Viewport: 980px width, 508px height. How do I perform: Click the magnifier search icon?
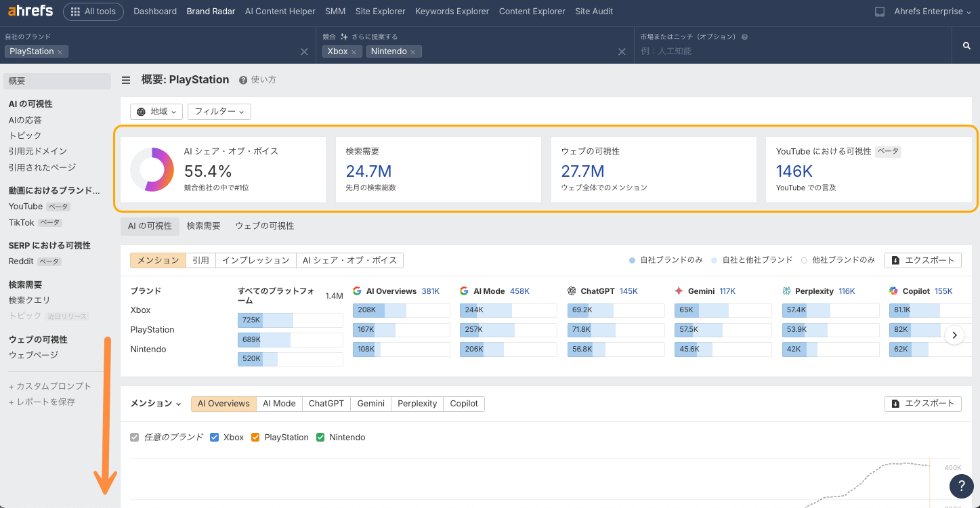click(x=966, y=46)
